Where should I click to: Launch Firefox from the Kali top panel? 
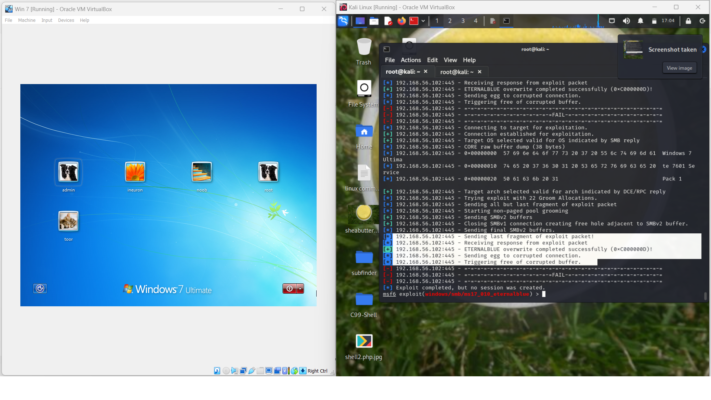click(401, 21)
